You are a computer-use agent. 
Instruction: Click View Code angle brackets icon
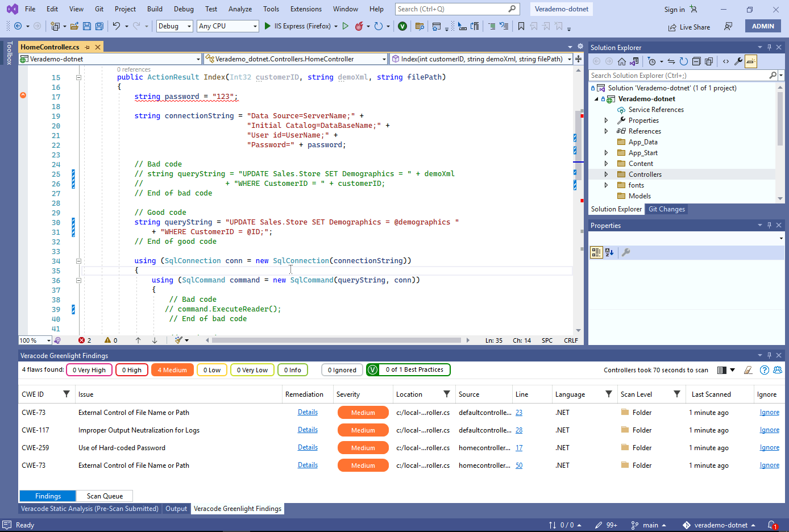(726, 61)
